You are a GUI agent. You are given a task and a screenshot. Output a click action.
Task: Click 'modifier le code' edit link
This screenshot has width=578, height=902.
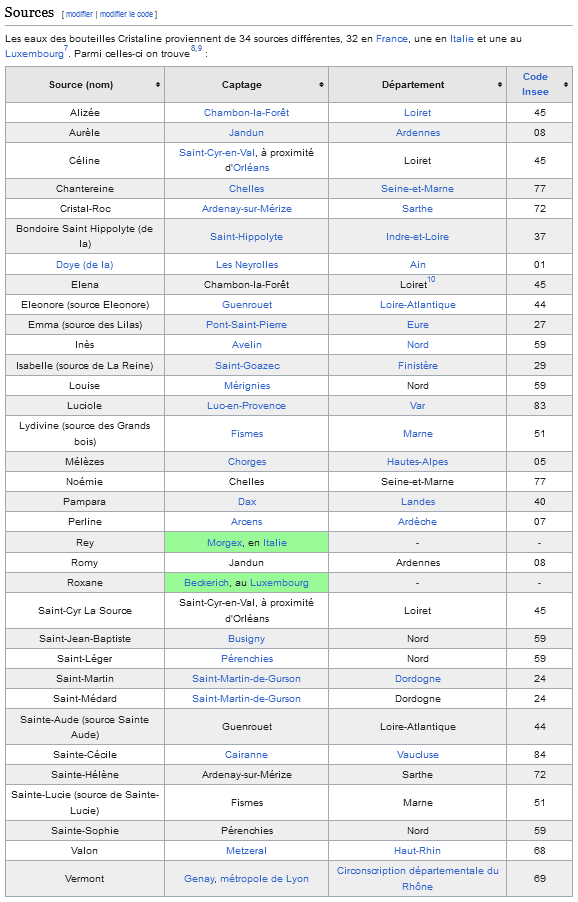click(x=127, y=14)
